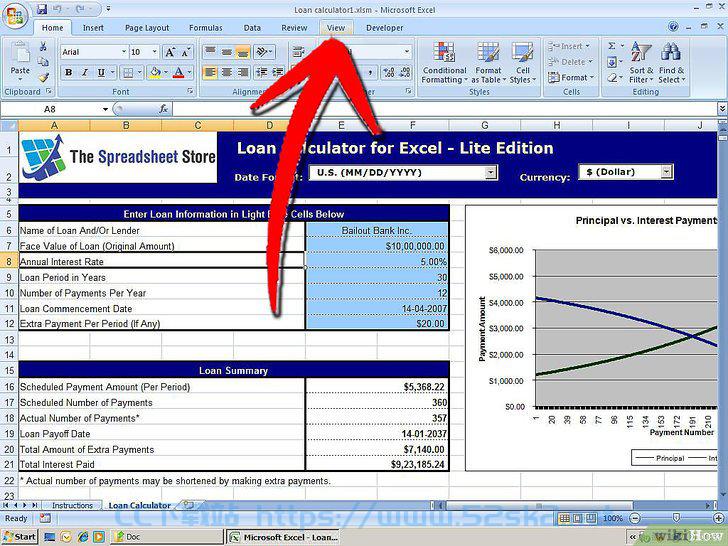Toggle Center text alignment
Viewport: 728px width, 546px height.
pos(227,72)
